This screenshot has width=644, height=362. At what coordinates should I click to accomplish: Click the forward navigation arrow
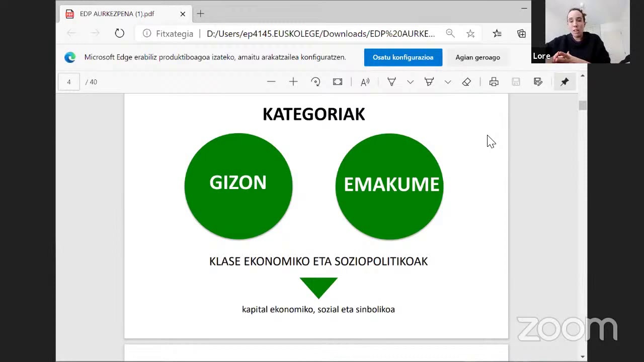(x=95, y=34)
